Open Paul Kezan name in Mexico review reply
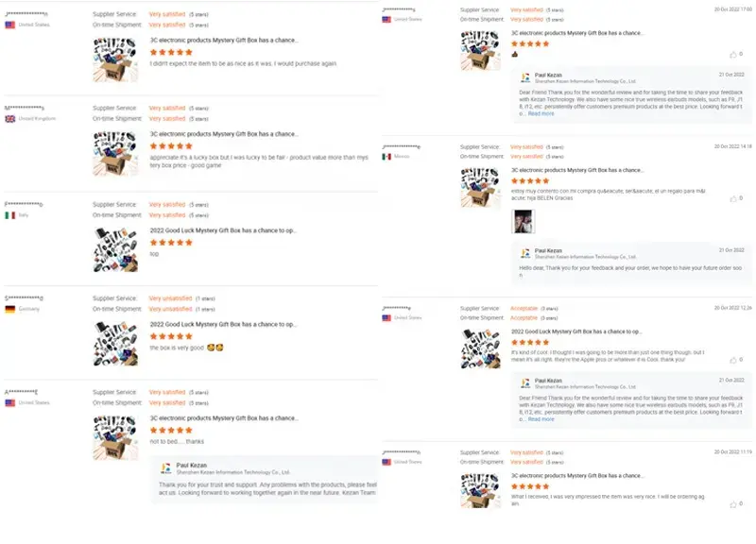Viewport: 756px width, 544px height. pyautogui.click(x=548, y=250)
